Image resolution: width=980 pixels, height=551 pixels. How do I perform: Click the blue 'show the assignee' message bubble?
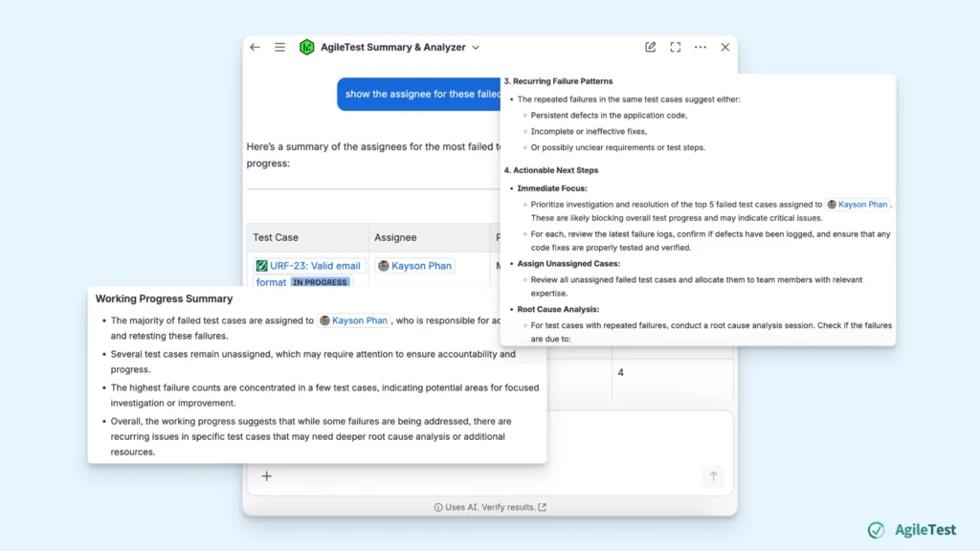[419, 95]
